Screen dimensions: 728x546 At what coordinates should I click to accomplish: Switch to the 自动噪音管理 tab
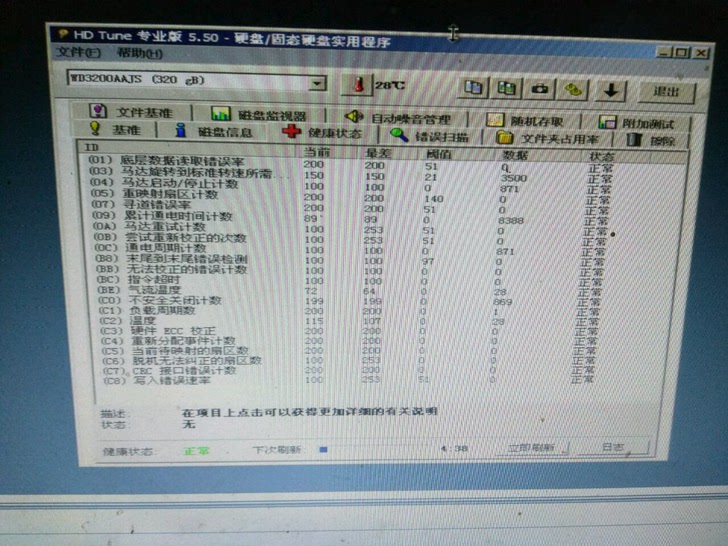pyautogui.click(x=398, y=118)
